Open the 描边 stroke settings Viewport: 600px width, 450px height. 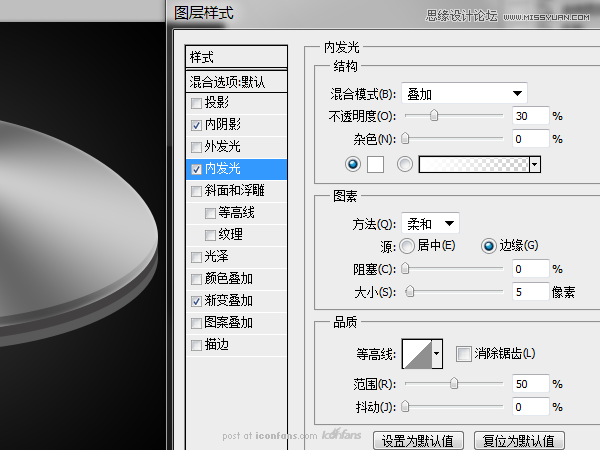point(217,344)
